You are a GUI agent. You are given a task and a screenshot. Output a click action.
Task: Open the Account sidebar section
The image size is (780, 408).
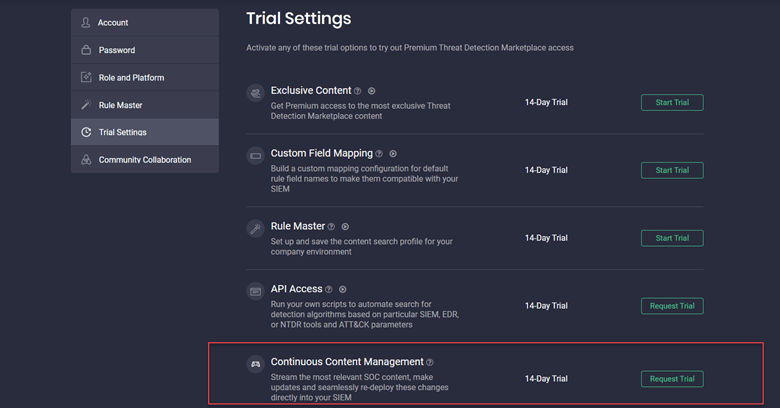tap(145, 22)
